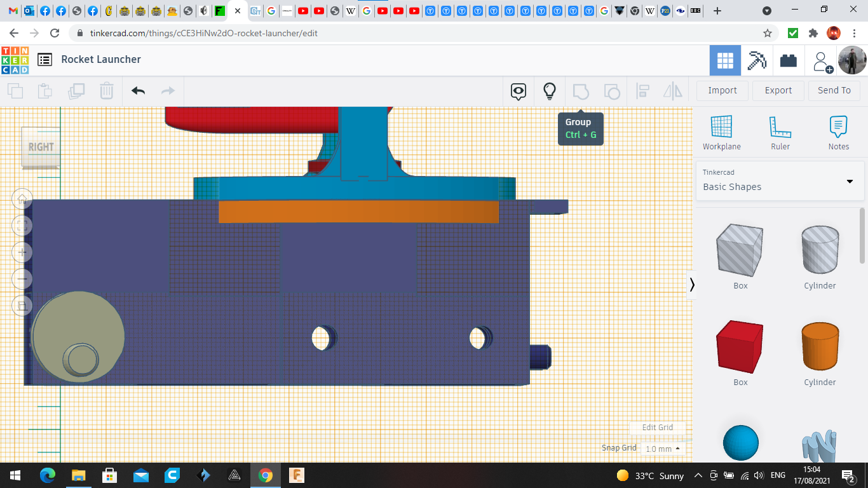The image size is (868, 488).
Task: Open File Explorer from the taskbar
Action: tap(78, 475)
